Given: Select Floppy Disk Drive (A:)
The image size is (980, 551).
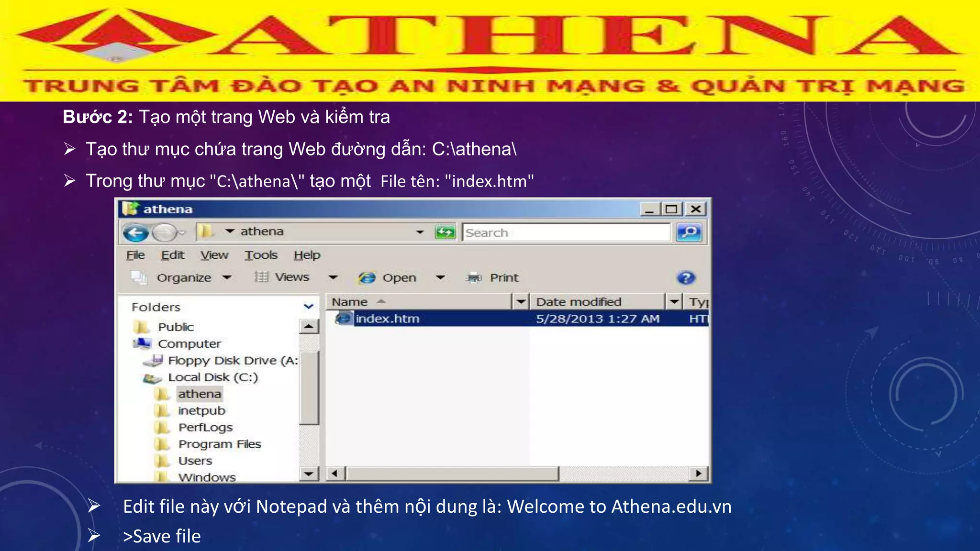Looking at the screenshot, I should coord(221,361).
